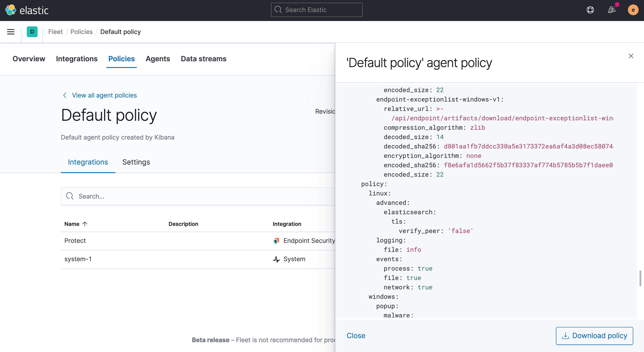Go back via View all agent policies
This screenshot has width=644, height=352.
(104, 95)
